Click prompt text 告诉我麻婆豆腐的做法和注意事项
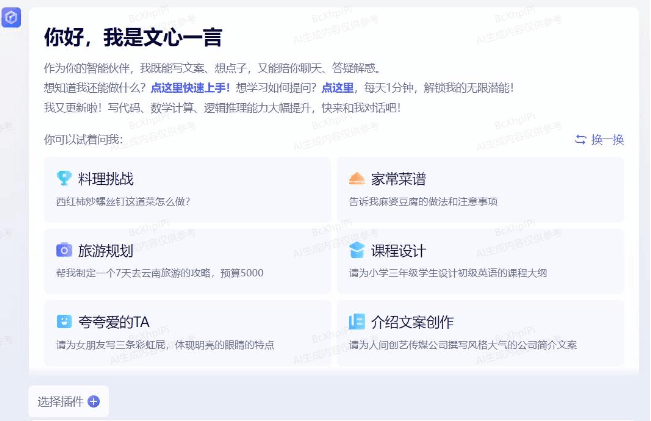The width and height of the screenshot is (651, 421). pos(423,202)
